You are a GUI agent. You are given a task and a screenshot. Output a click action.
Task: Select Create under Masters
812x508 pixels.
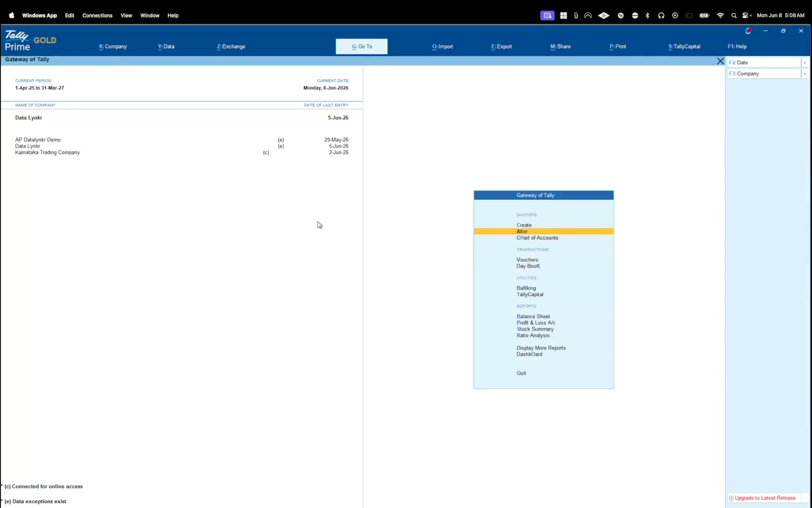pos(524,225)
